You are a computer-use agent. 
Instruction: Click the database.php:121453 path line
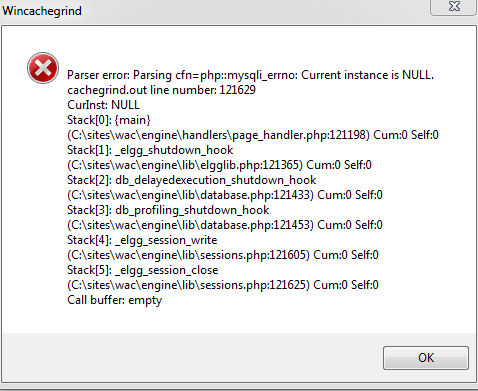click(x=225, y=225)
